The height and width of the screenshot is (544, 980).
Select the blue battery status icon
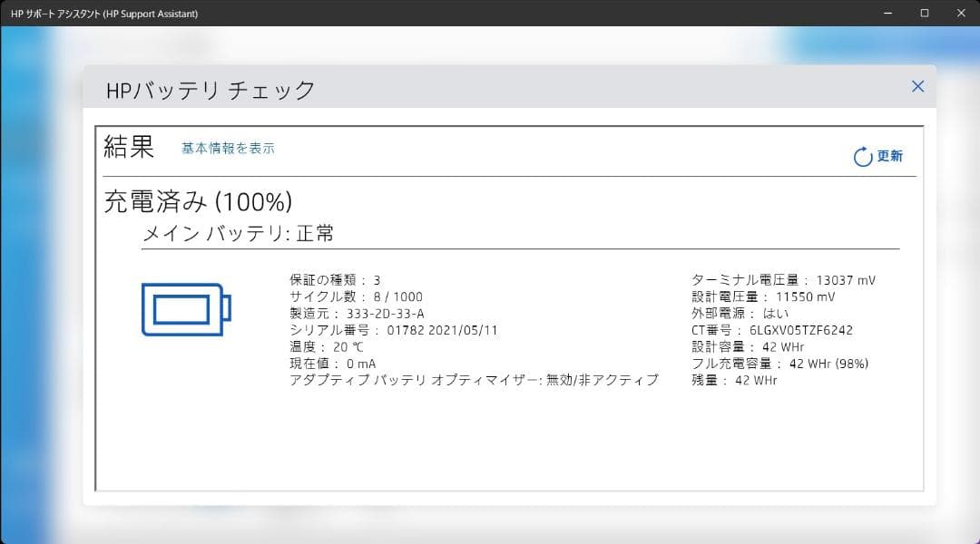(185, 308)
